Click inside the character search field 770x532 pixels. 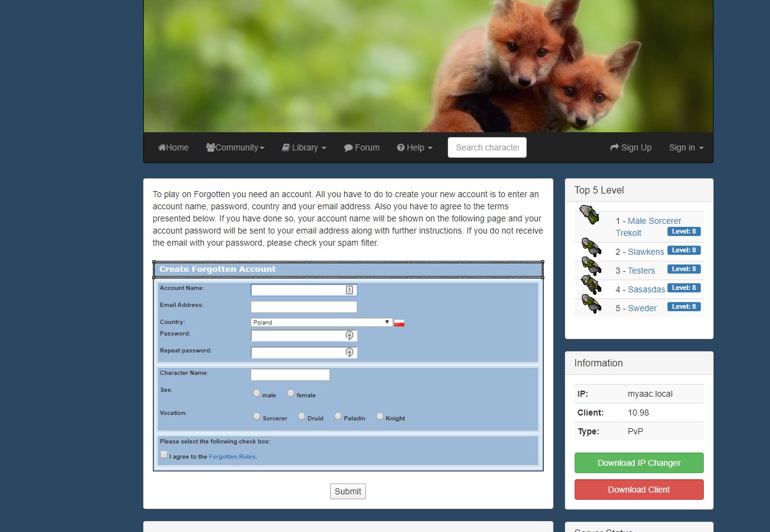(487, 147)
